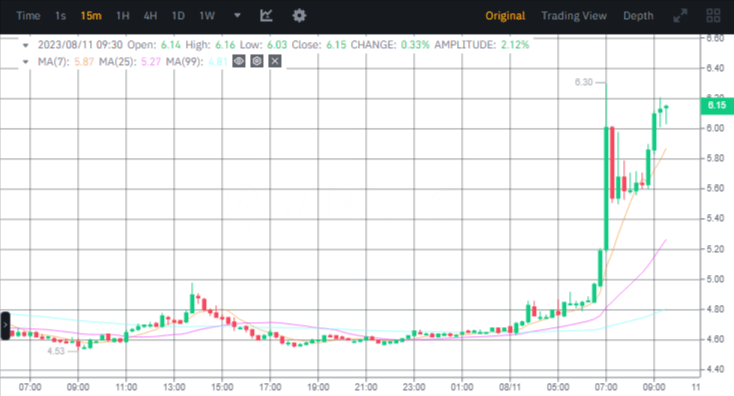Open more time intervals dropdown

[237, 15]
